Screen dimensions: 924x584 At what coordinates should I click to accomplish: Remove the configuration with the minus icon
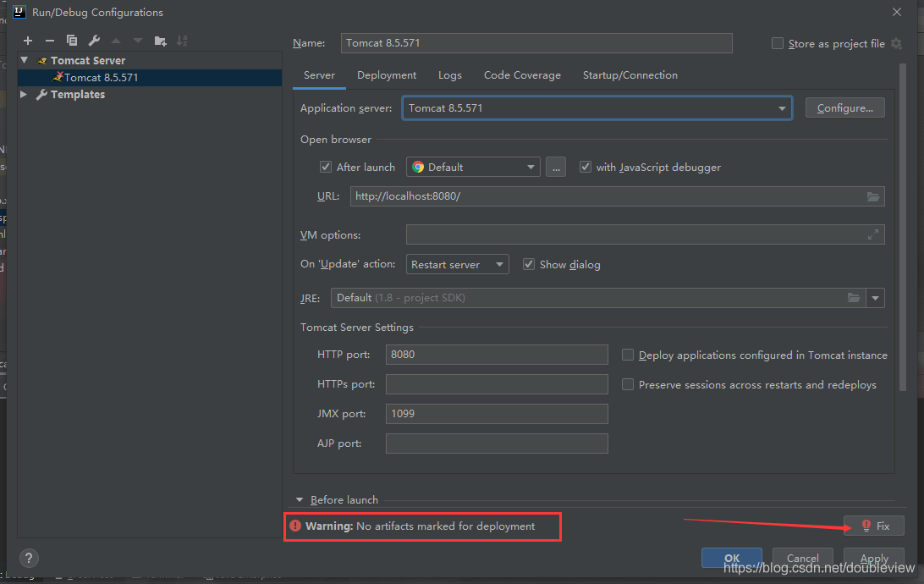[50, 41]
